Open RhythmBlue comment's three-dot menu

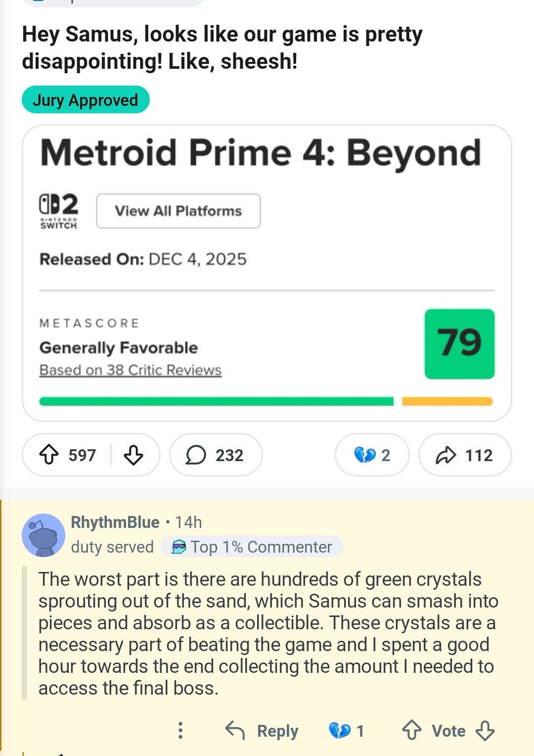tap(180, 730)
